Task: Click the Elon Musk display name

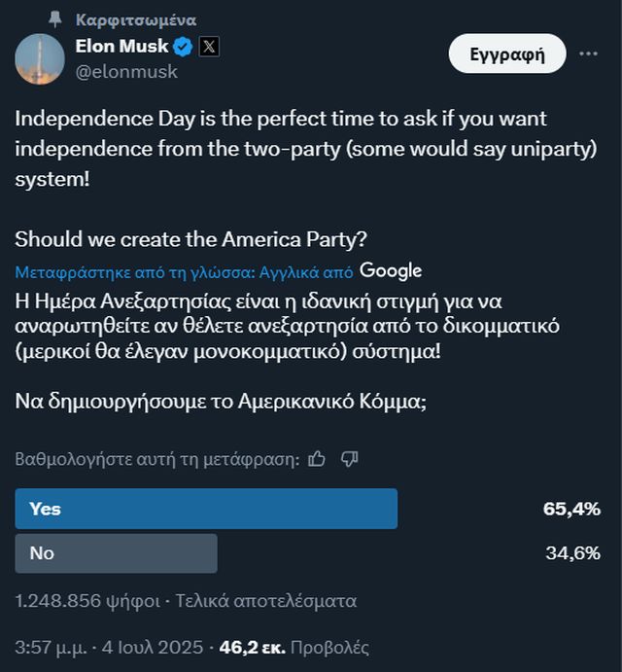Action: 121,46
